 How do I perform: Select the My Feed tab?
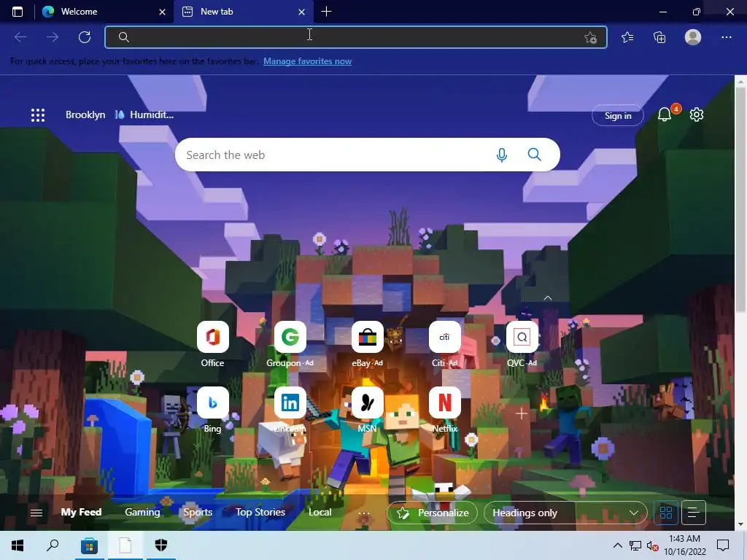click(81, 513)
